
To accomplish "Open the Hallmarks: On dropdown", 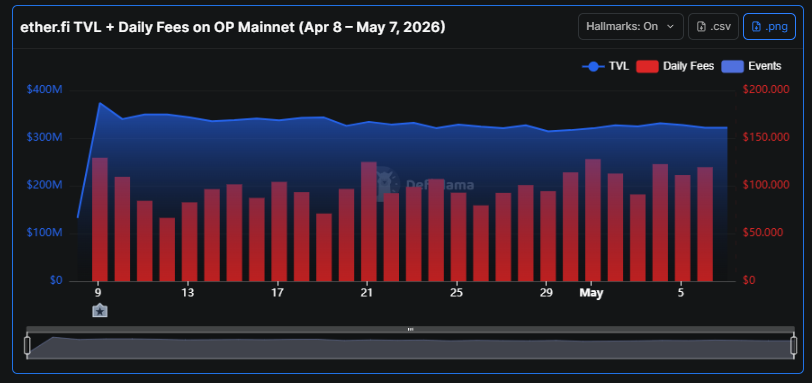I will pyautogui.click(x=630, y=26).
